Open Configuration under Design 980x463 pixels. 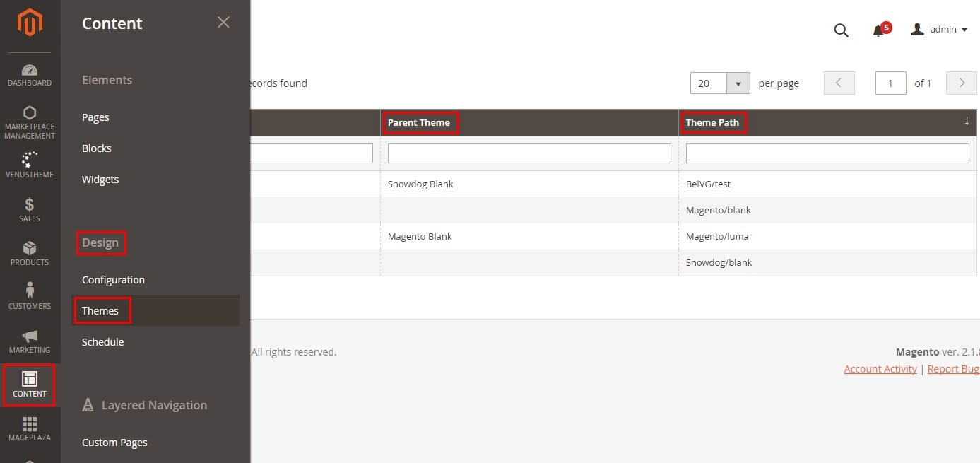(113, 280)
